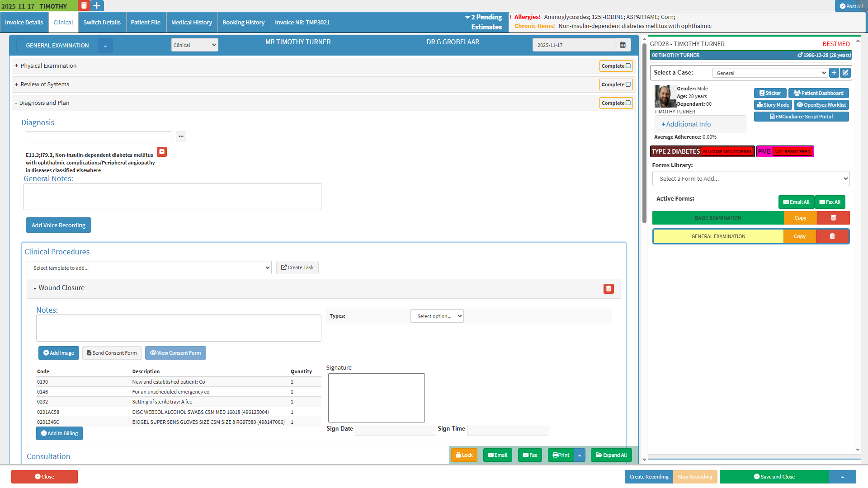Open the Booking History tab

click(x=243, y=23)
